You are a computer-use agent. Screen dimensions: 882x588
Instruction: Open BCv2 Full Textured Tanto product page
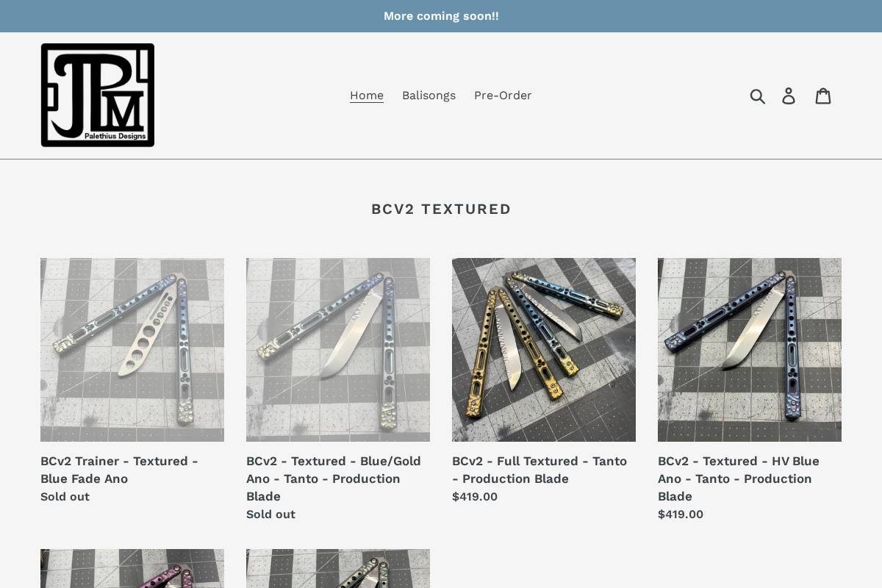tap(539, 470)
